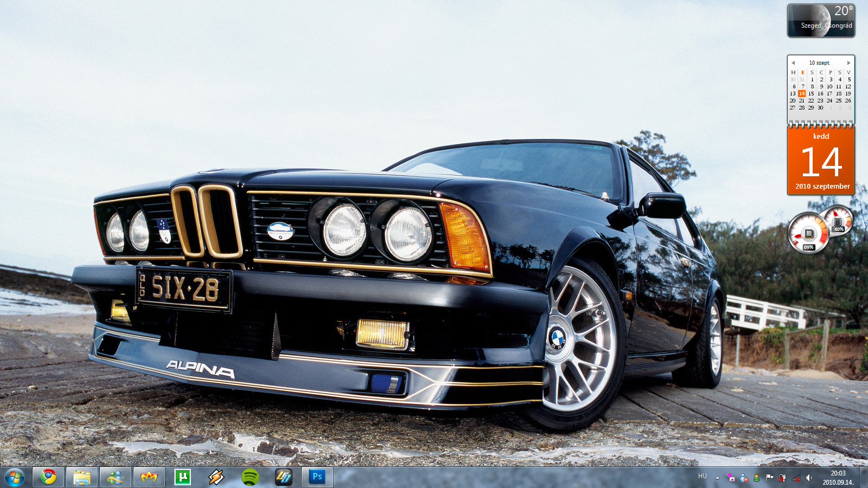The image size is (868, 488).
Task: Open the volume speaker control
Action: (809, 478)
